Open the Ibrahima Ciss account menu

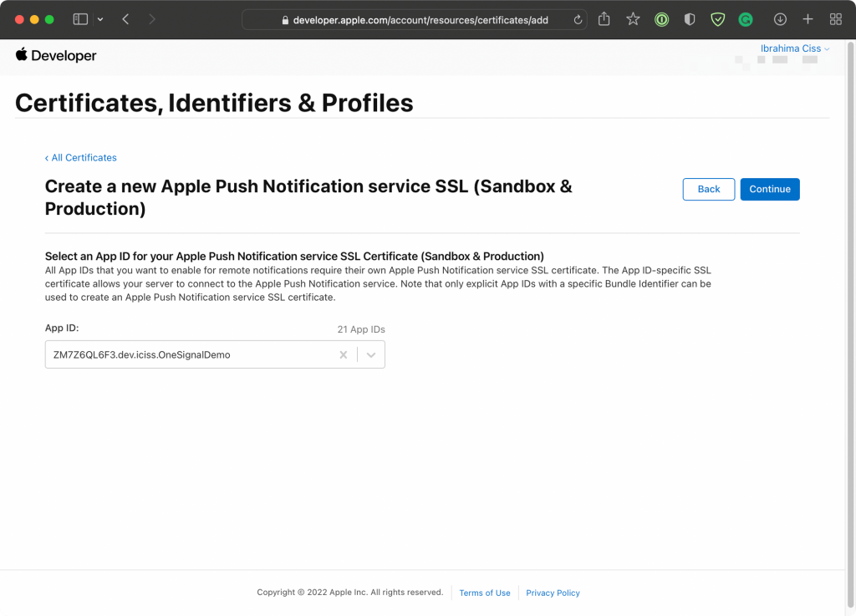[x=795, y=48]
